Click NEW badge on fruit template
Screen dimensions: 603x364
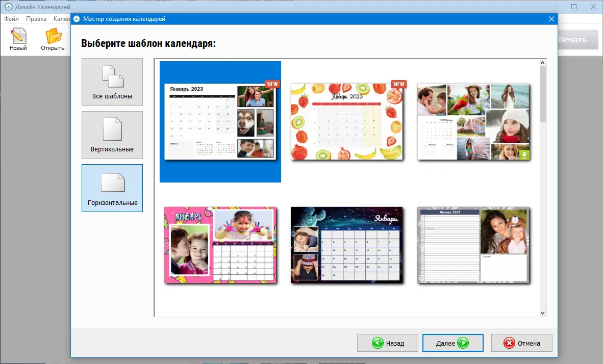point(399,84)
